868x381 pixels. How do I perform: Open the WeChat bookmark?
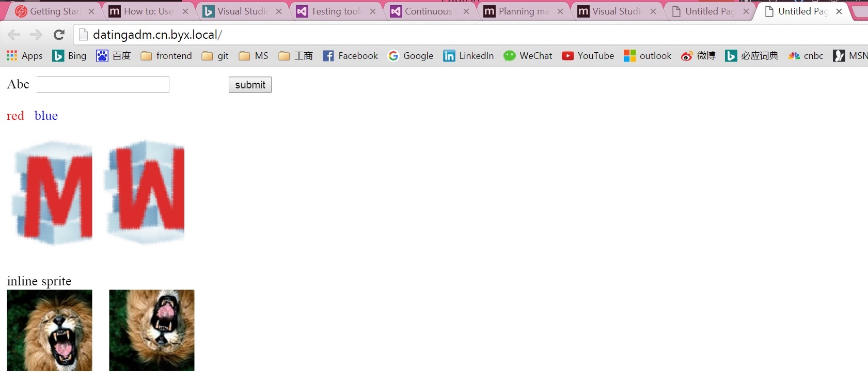coord(528,56)
